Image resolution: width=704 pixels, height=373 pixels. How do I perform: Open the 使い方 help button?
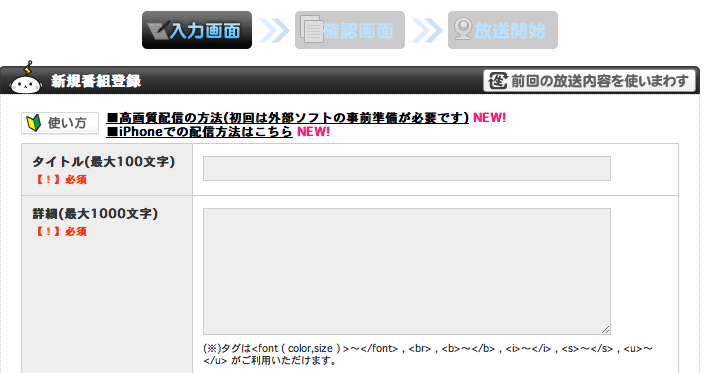point(60,123)
